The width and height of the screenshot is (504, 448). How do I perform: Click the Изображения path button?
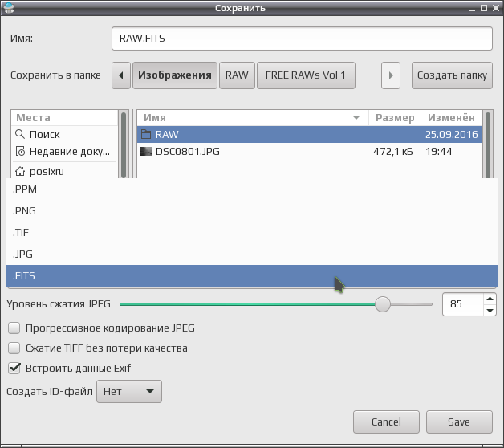(x=175, y=75)
